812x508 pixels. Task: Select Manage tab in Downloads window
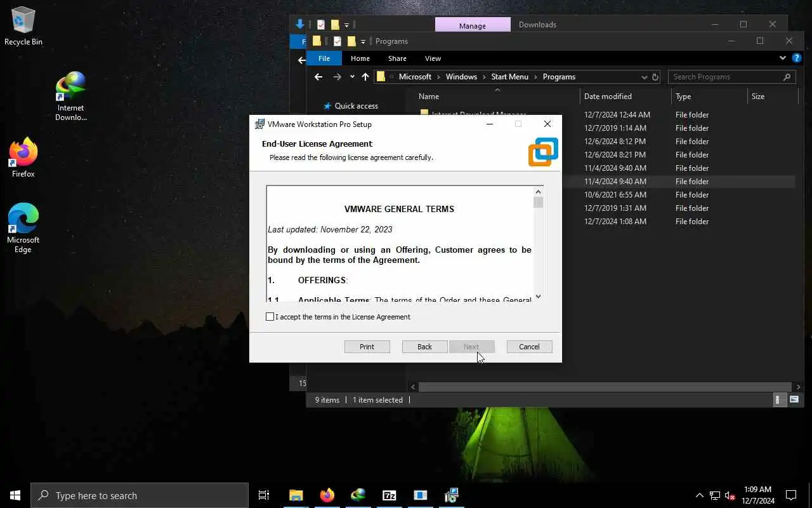click(473, 25)
